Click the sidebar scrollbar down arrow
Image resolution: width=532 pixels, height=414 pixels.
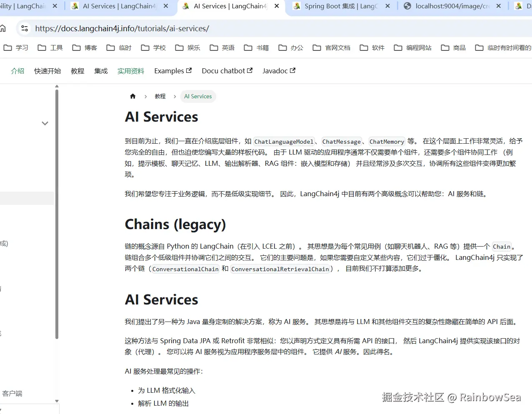(57, 401)
